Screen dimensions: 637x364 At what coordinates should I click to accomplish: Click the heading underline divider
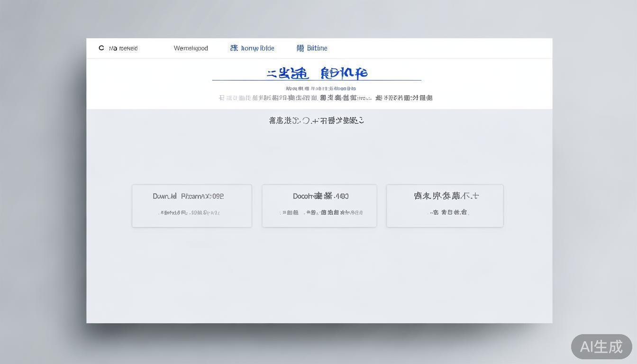317,80
